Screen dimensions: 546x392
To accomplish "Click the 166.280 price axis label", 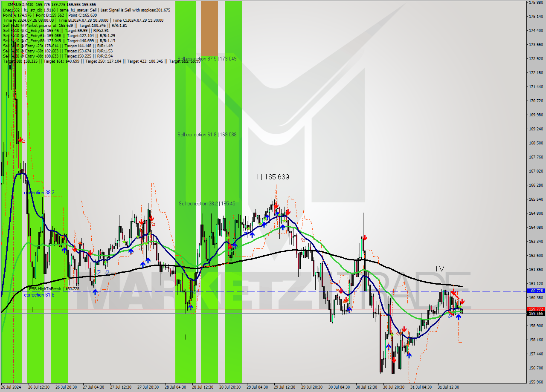I will point(536,185).
